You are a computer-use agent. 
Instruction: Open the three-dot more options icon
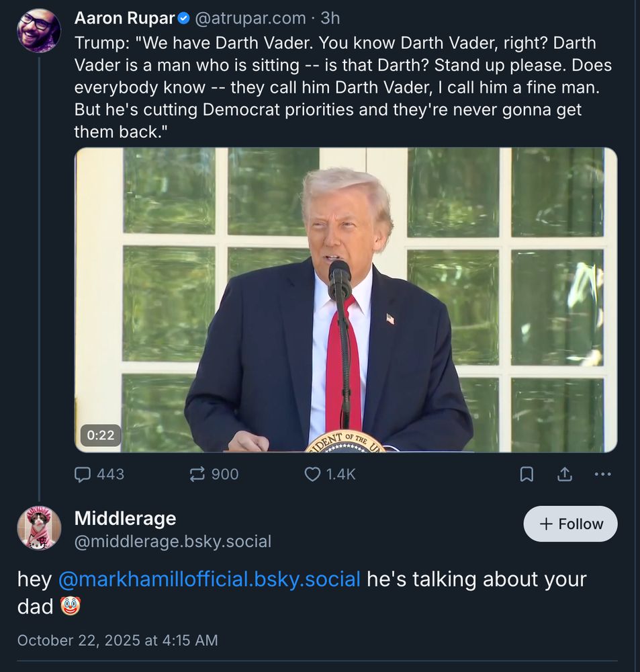click(604, 475)
